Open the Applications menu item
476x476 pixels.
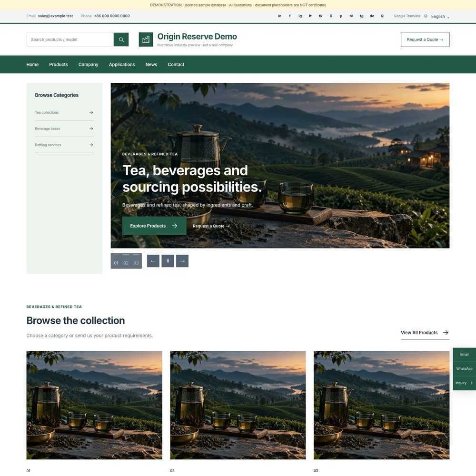pos(122,64)
